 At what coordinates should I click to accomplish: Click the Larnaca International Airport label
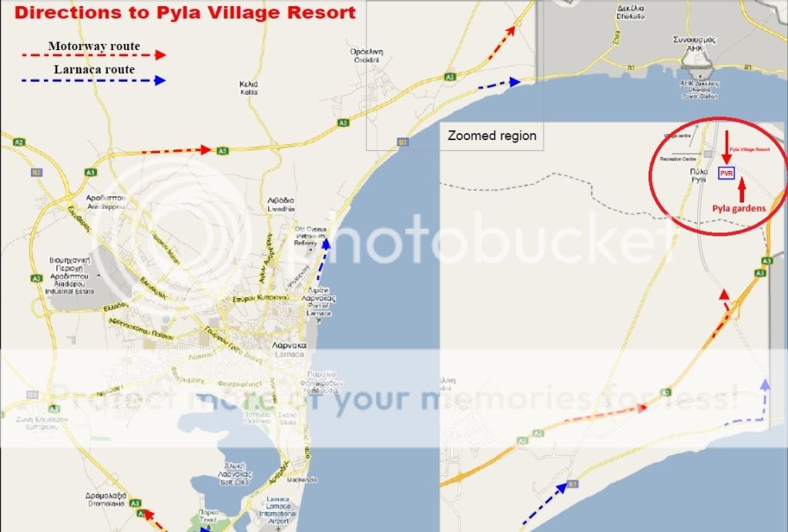click(277, 510)
